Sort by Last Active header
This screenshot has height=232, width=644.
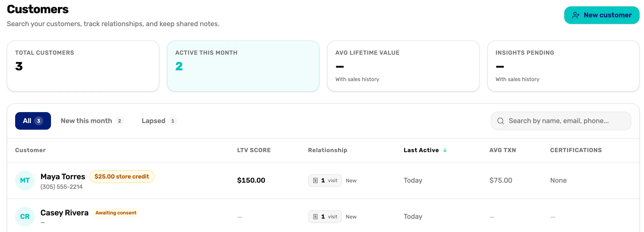[421, 150]
